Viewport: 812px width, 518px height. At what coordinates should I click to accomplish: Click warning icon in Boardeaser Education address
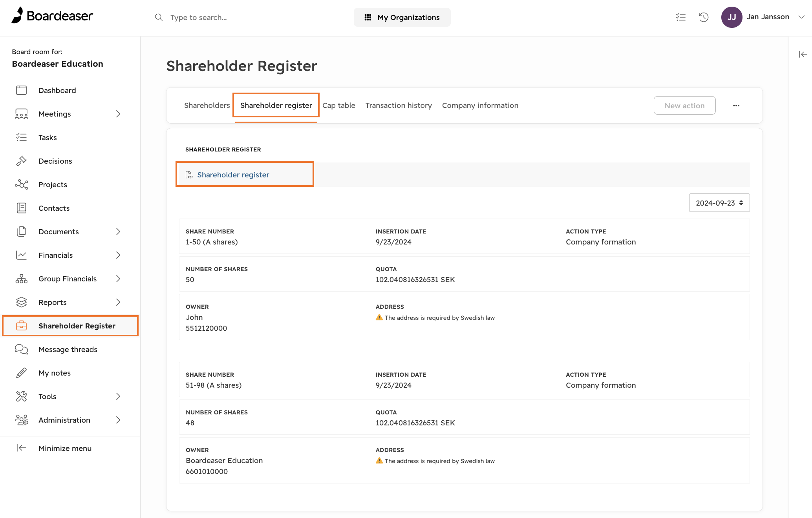pos(379,461)
